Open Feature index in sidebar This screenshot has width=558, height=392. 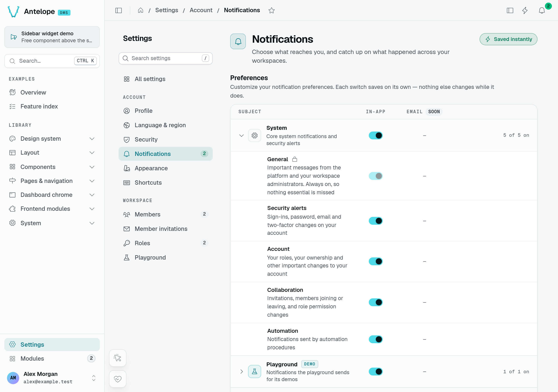(x=52, y=106)
